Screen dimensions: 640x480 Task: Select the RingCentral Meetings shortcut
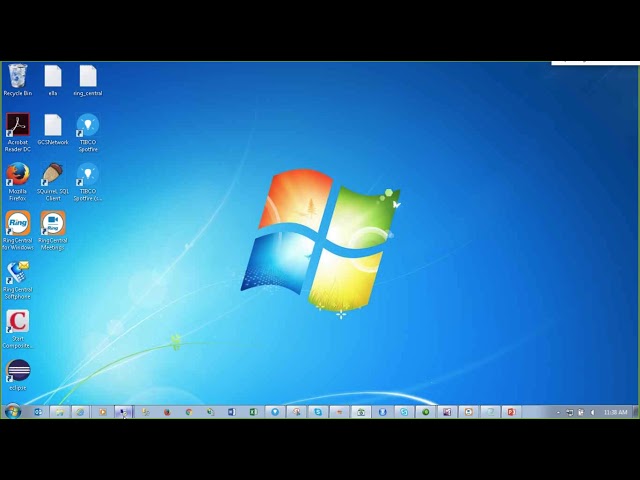[x=53, y=231]
